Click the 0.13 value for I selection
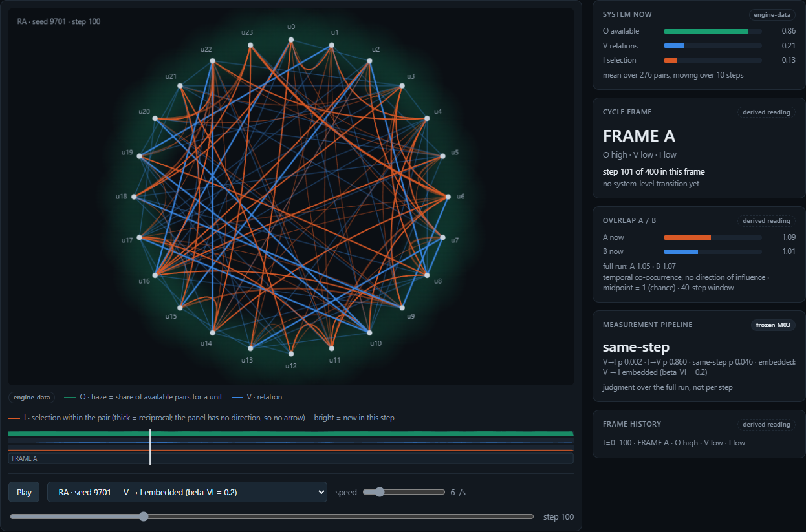Screen dimensions: 806x532 [x=789, y=60]
